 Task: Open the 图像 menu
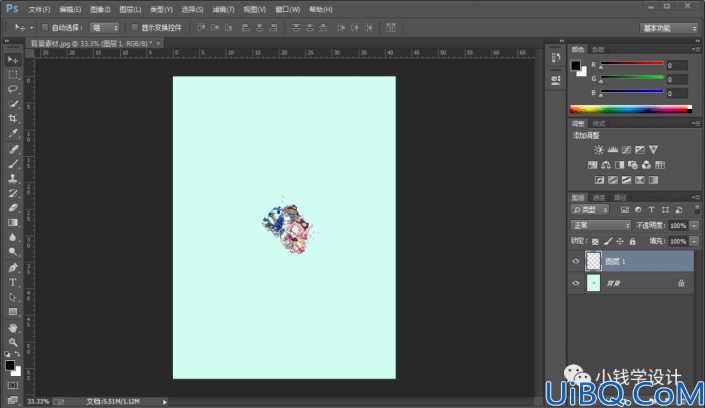(100, 9)
